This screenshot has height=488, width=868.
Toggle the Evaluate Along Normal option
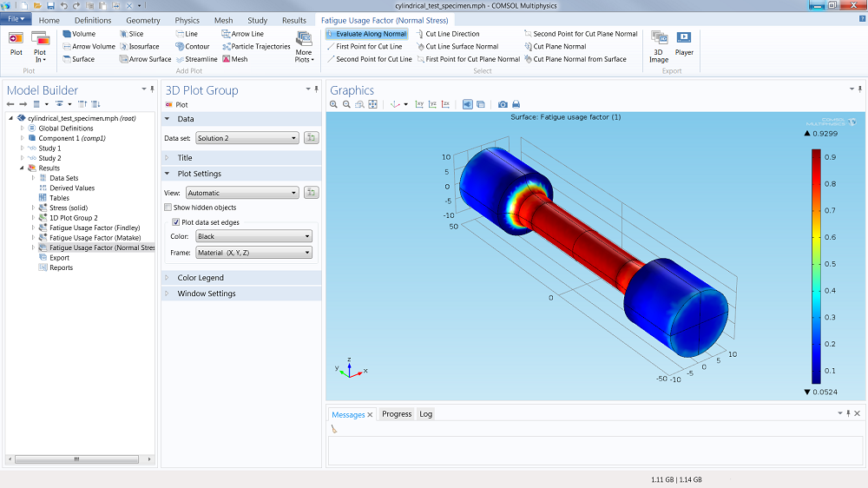coord(366,34)
